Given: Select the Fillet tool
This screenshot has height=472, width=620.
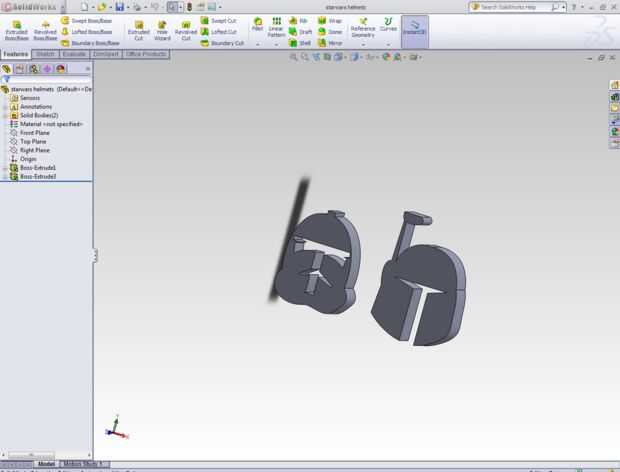Looking at the screenshot, I should (x=257, y=24).
